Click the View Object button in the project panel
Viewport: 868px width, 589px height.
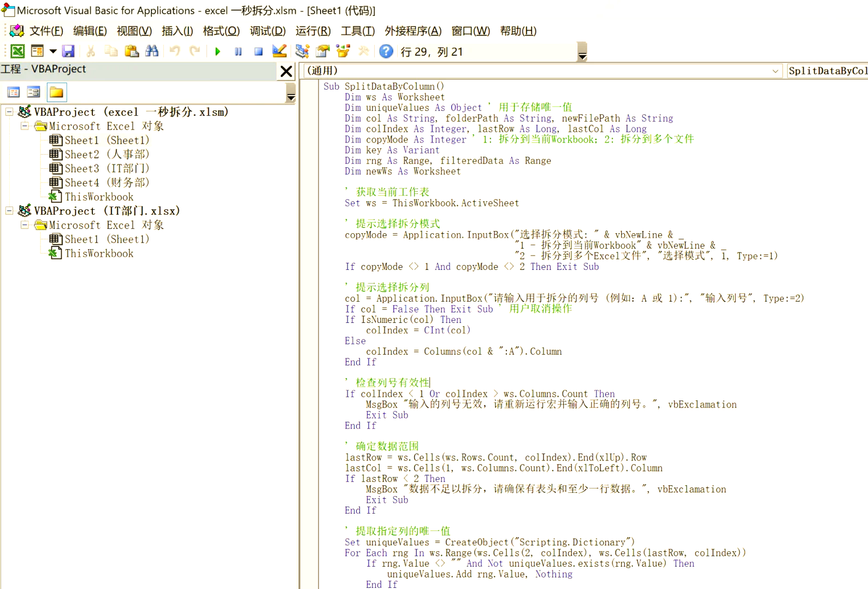tap(34, 92)
